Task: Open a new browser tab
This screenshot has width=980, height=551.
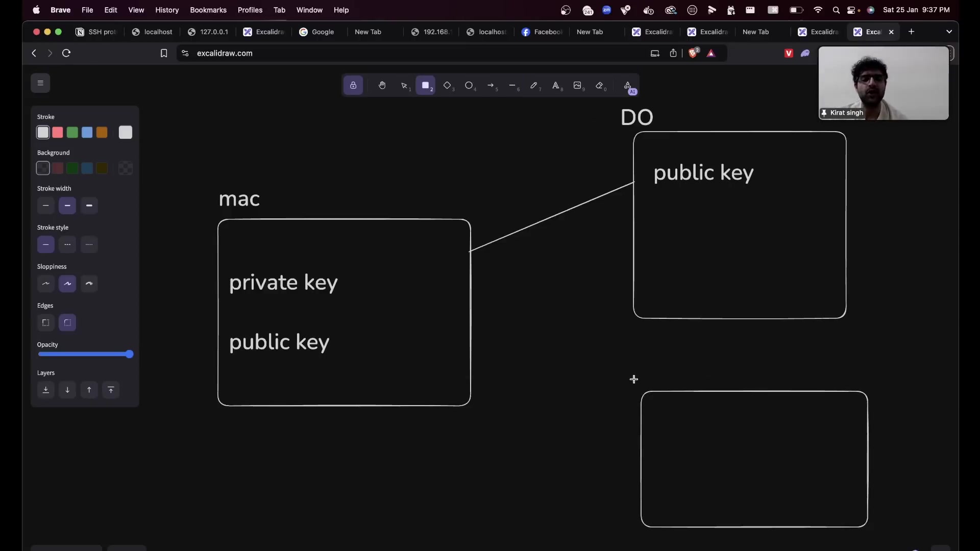Action: (x=912, y=32)
